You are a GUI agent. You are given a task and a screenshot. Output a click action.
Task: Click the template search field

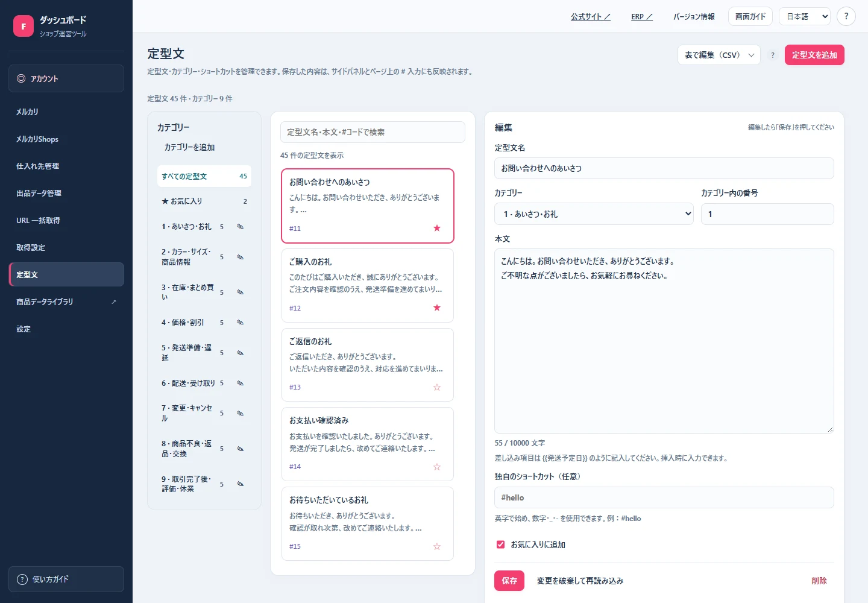click(x=373, y=132)
